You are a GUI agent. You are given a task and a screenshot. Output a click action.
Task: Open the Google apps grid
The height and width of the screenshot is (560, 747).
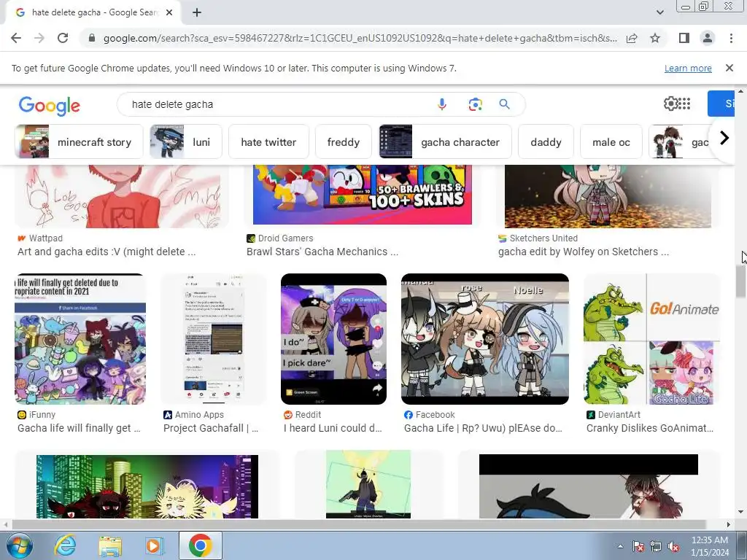(684, 104)
